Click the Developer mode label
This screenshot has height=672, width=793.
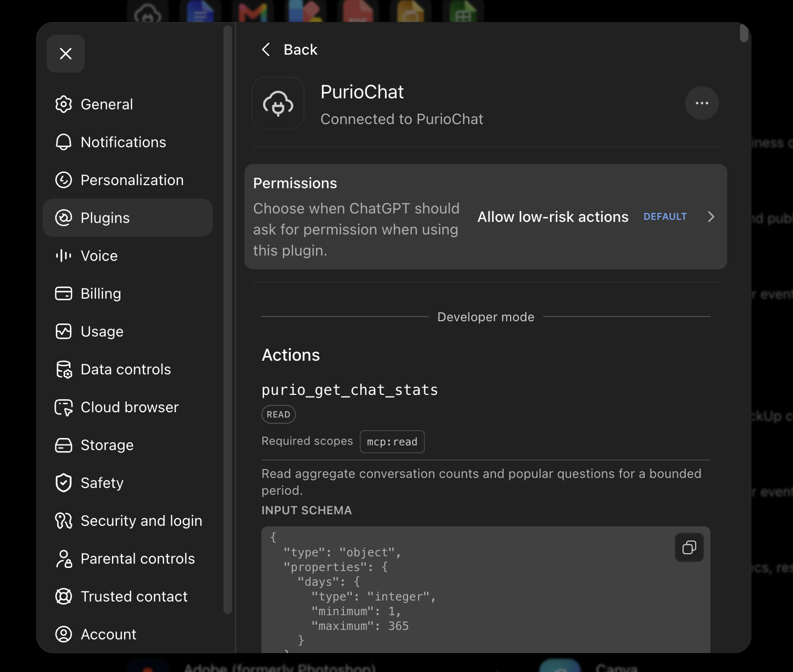pos(486,317)
